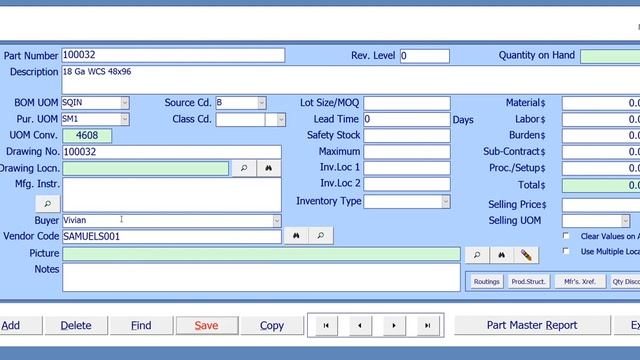Click the Rev. Level field
This screenshot has width=640, height=360.
pos(425,56)
